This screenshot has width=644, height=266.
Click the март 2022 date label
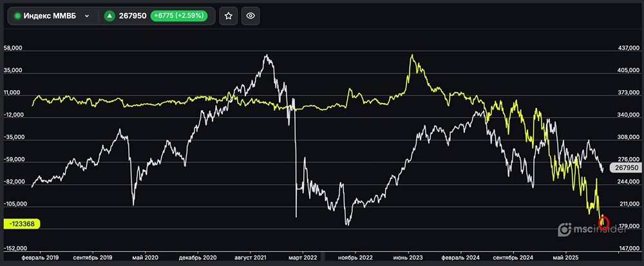point(302,258)
